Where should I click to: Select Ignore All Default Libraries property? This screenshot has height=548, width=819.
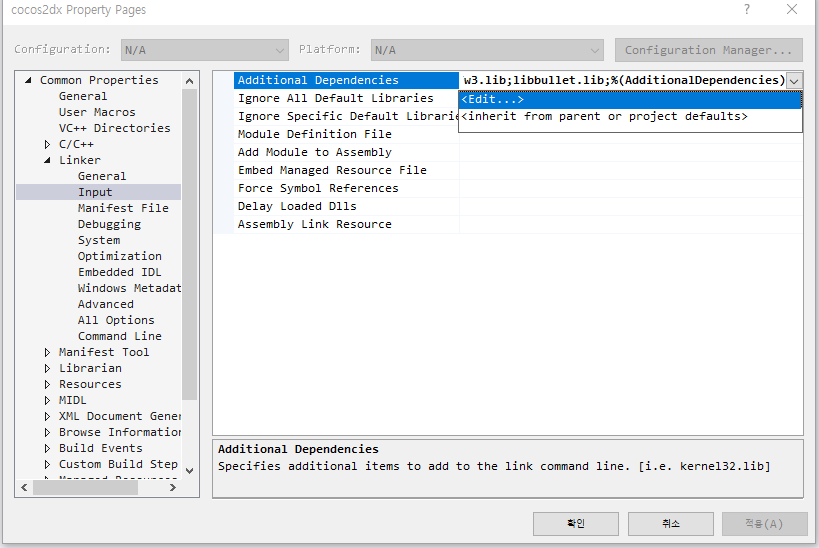(346, 98)
